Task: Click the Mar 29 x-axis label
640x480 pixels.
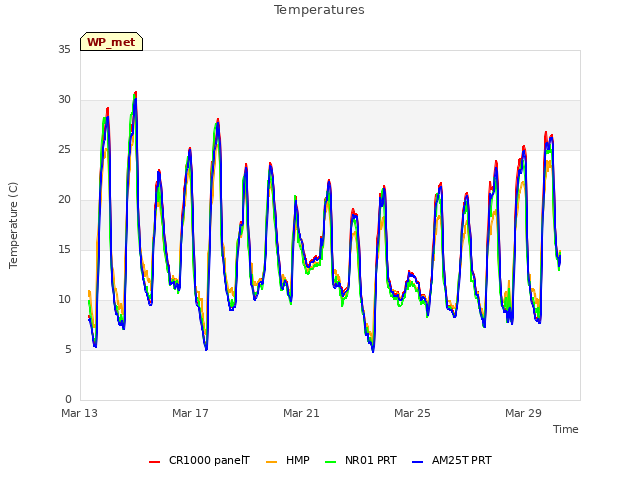Action: pos(523,413)
